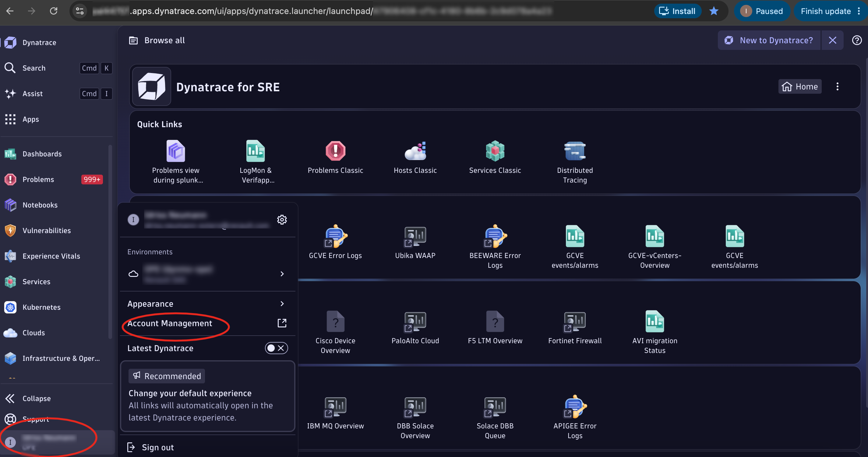The width and height of the screenshot is (868, 457).
Task: Open LogMon & Verifapp quick link
Action: click(x=256, y=162)
